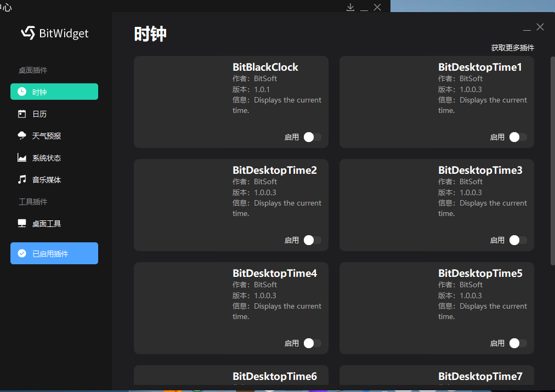Enable the BitDesktopTime4 启用 toggle
The height and width of the screenshot is (392, 555).
click(312, 343)
